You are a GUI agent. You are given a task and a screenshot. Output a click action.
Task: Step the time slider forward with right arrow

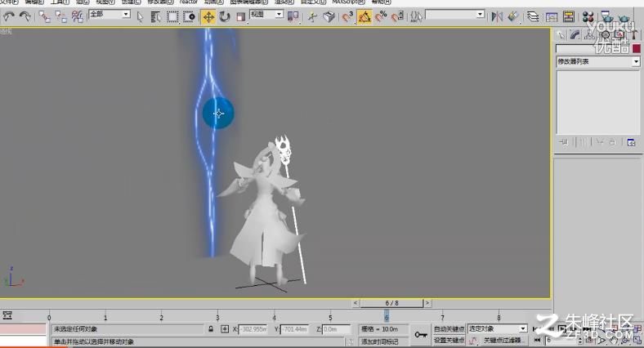(427, 303)
